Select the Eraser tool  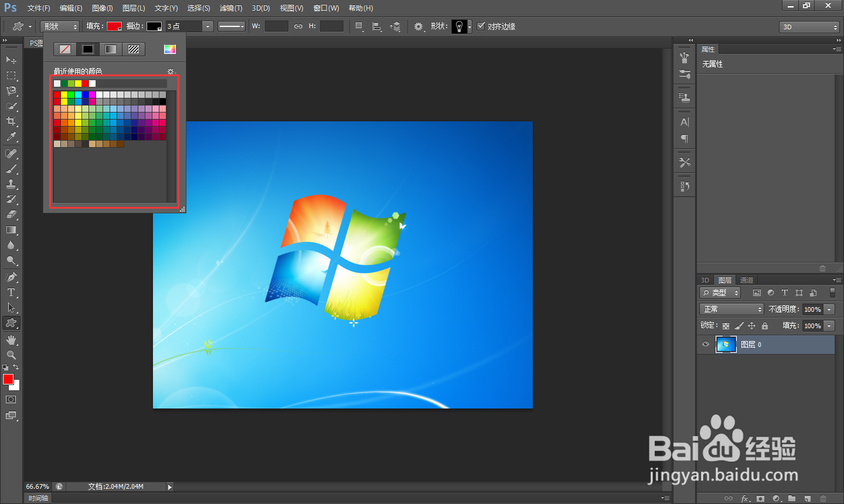[x=11, y=214]
